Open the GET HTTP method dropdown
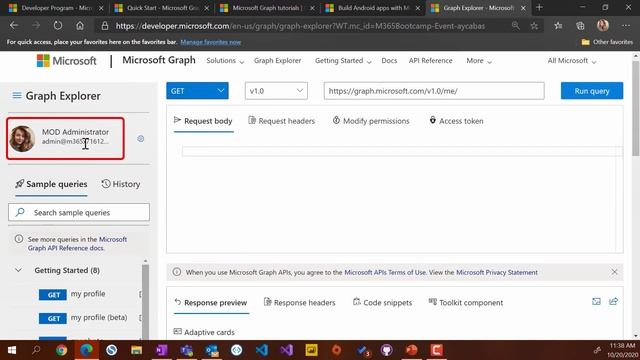This screenshot has height=360, width=640. point(197,91)
